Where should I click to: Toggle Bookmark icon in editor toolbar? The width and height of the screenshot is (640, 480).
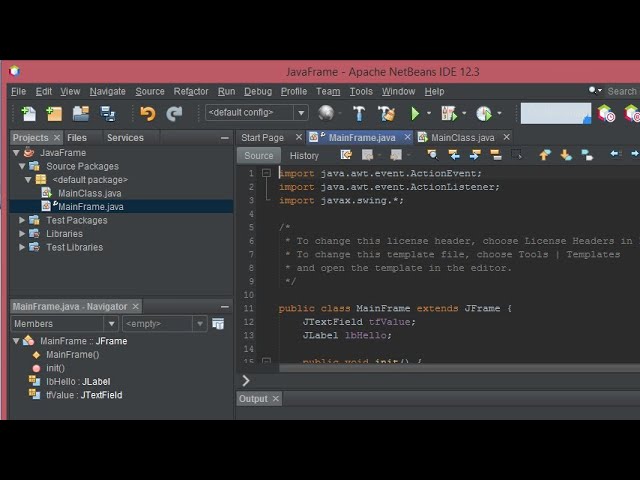coord(587,155)
